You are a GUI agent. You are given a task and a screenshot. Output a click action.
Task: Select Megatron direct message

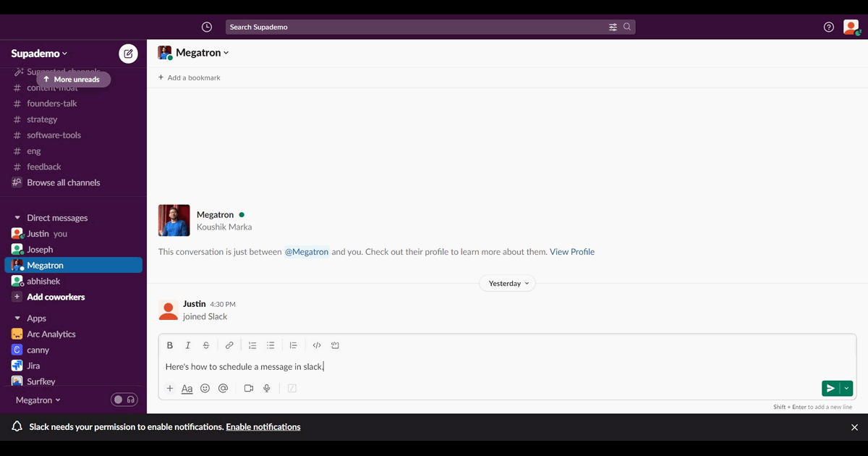coord(73,266)
